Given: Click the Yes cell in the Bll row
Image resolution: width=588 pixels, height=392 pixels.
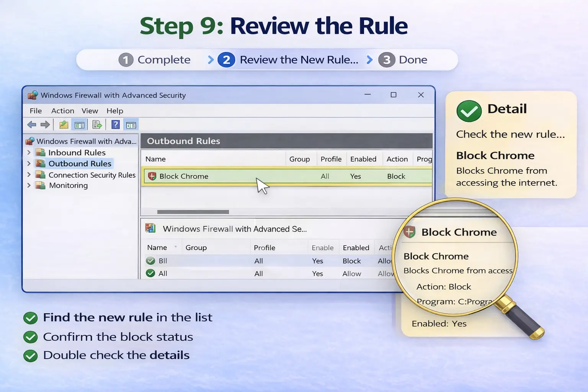Looking at the screenshot, I should tap(318, 261).
